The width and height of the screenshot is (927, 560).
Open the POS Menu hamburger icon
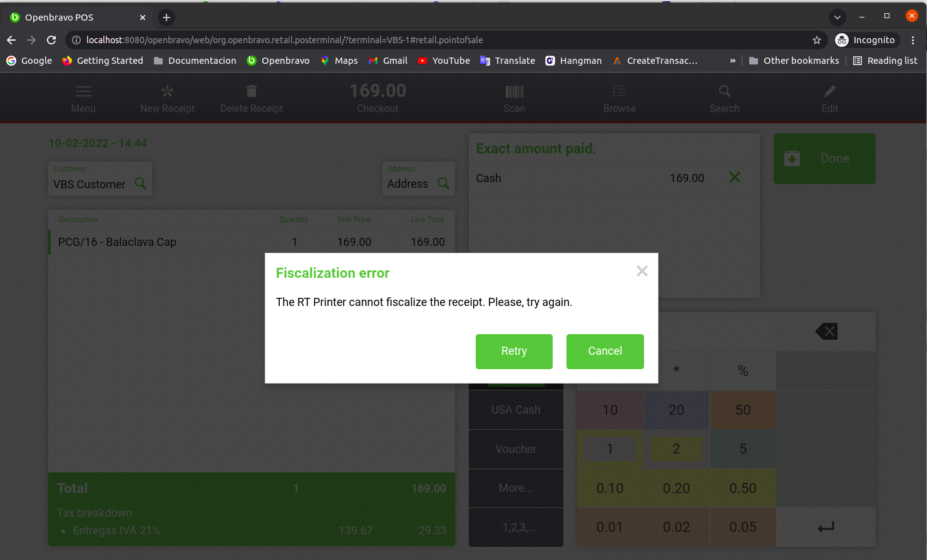pos(83,92)
